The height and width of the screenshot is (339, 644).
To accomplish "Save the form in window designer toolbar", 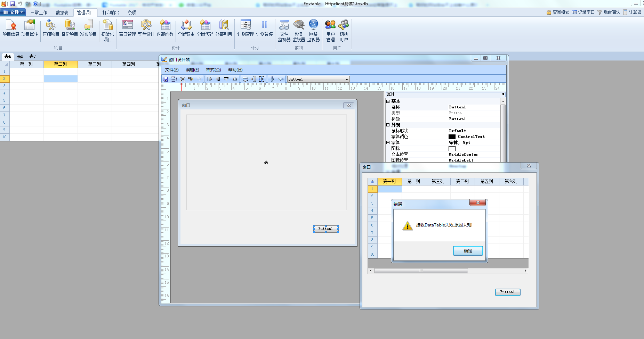I will point(166,79).
